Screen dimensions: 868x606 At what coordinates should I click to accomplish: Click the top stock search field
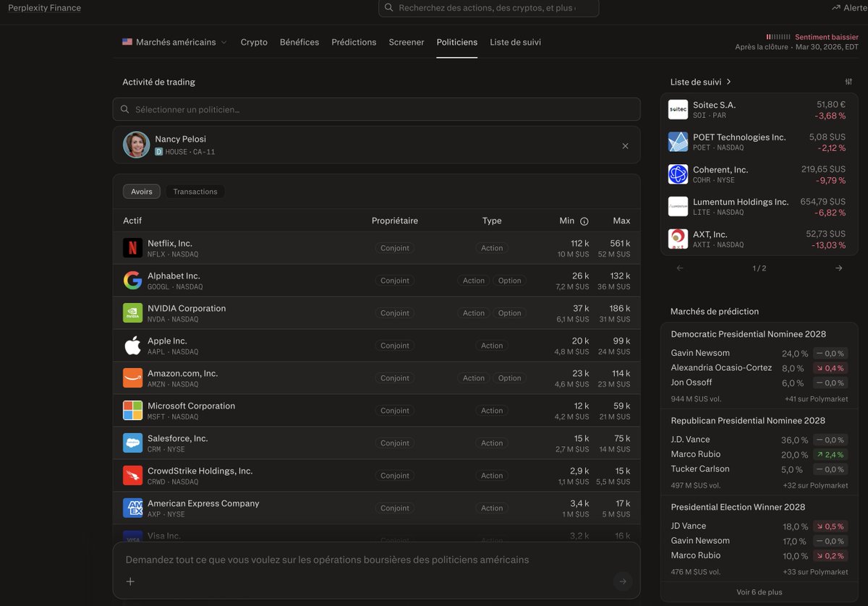(x=488, y=8)
